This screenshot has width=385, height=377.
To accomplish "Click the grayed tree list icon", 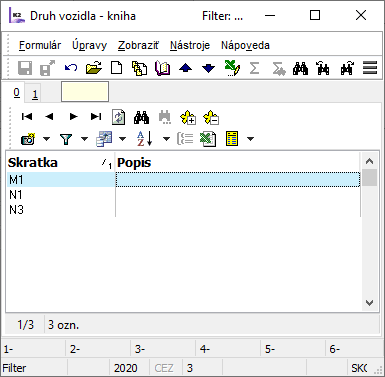I will coord(185,139).
